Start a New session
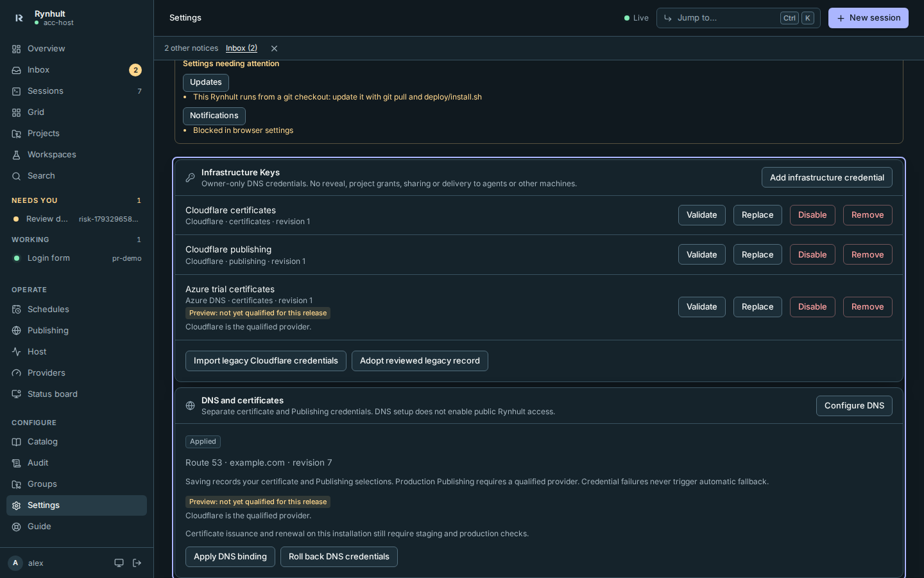This screenshot has height=578, width=924. click(x=868, y=18)
